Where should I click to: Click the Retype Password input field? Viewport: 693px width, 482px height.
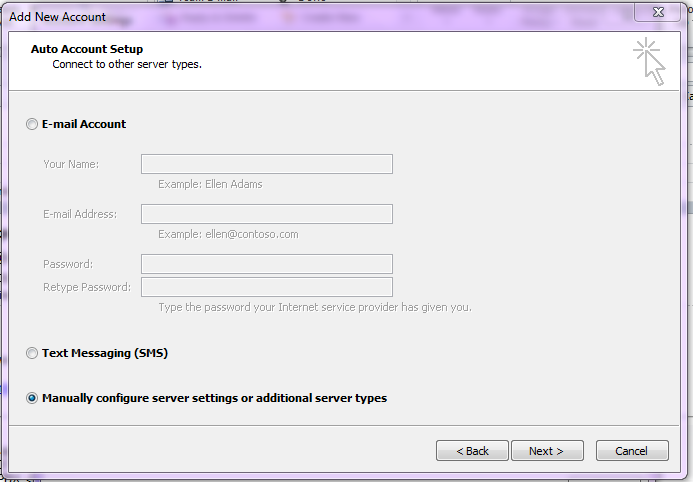267,287
